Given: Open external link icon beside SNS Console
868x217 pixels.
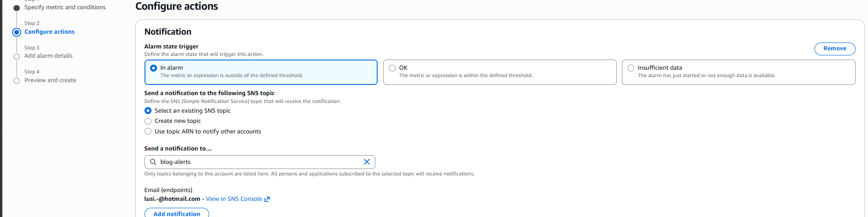Looking at the screenshot, I should 267,199.
